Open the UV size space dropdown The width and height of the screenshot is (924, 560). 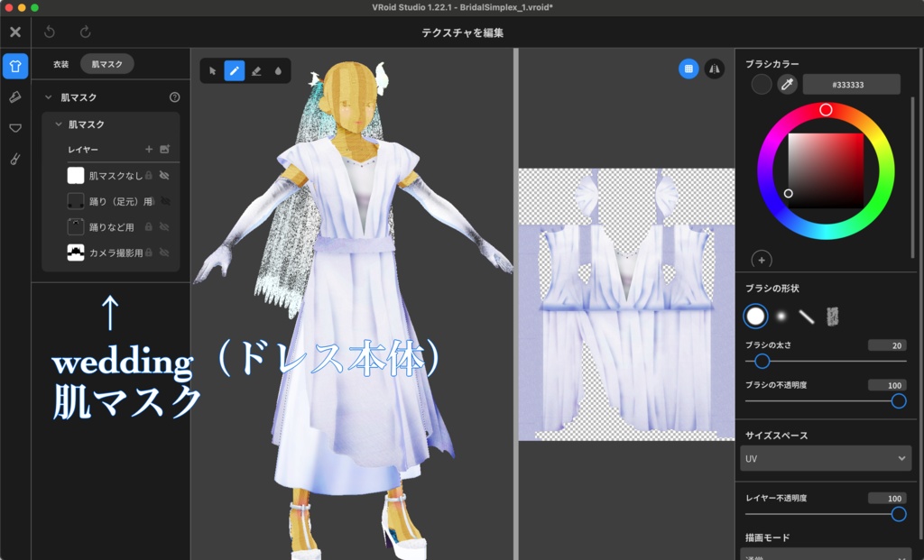point(824,458)
